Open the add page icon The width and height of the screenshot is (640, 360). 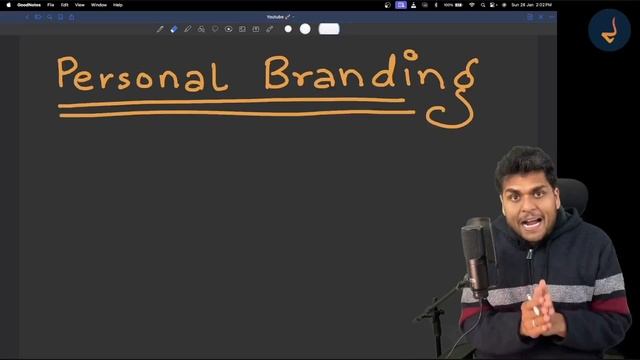point(530,17)
